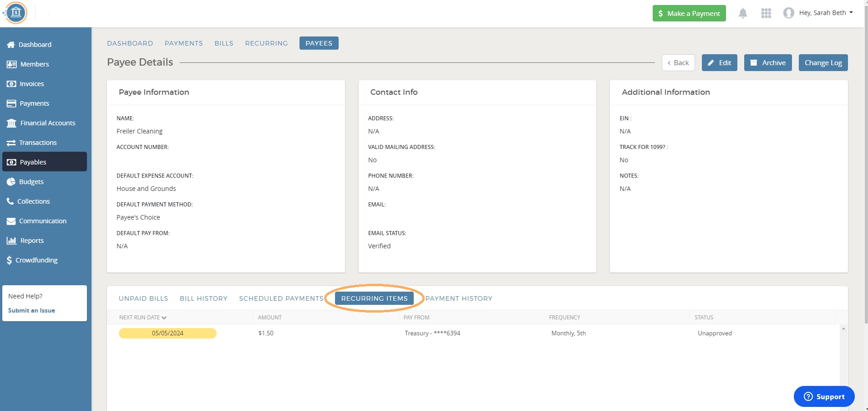Switch to the RECURRING ITEMS tab
Image resolution: width=868 pixels, height=411 pixels.
click(374, 298)
